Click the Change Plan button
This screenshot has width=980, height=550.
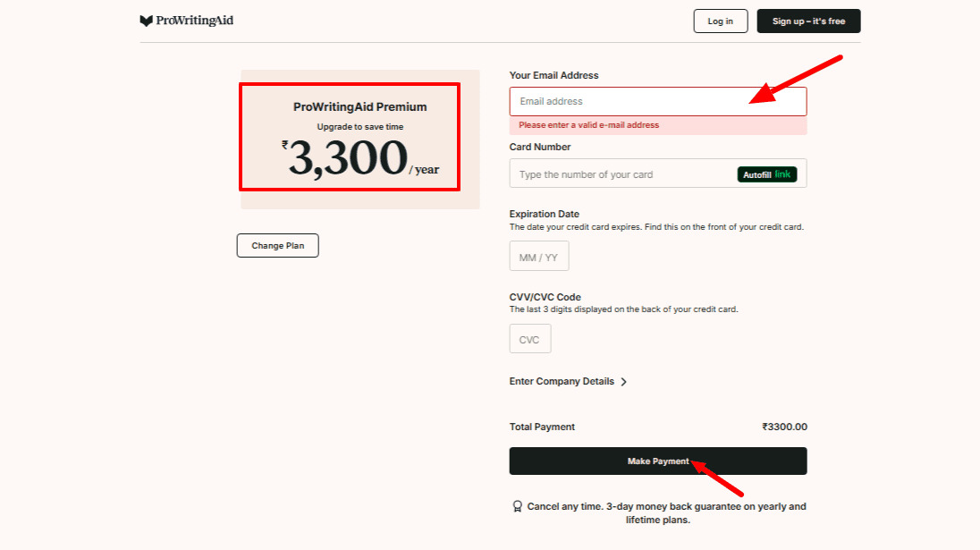click(x=277, y=246)
